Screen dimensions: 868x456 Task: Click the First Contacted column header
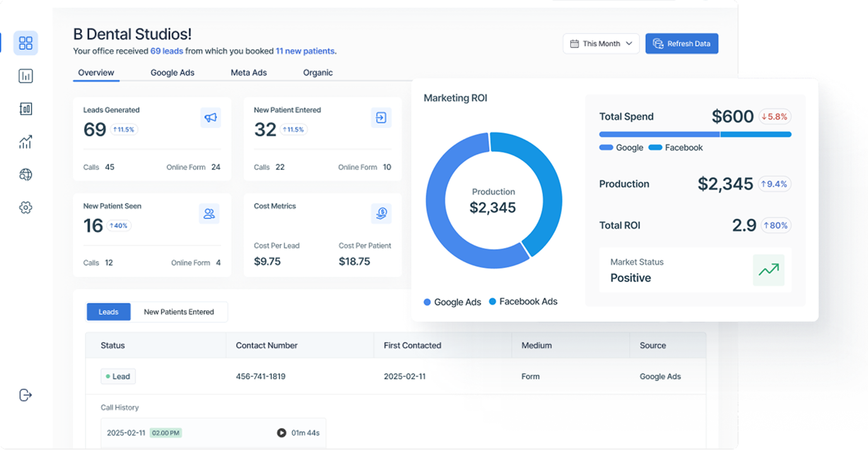click(413, 346)
